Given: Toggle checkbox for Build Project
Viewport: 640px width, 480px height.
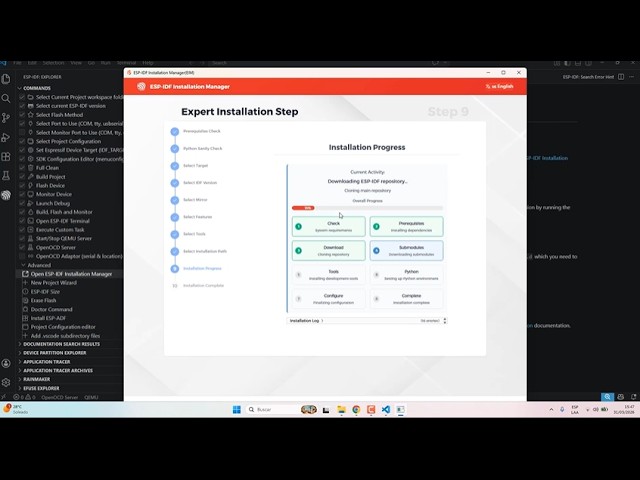Looking at the screenshot, I should [22, 177].
